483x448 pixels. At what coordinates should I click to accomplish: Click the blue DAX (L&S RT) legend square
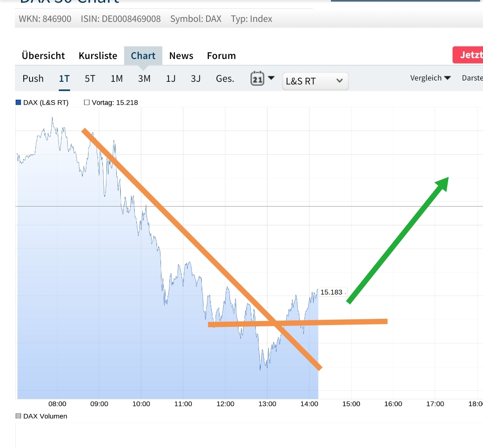click(x=17, y=102)
